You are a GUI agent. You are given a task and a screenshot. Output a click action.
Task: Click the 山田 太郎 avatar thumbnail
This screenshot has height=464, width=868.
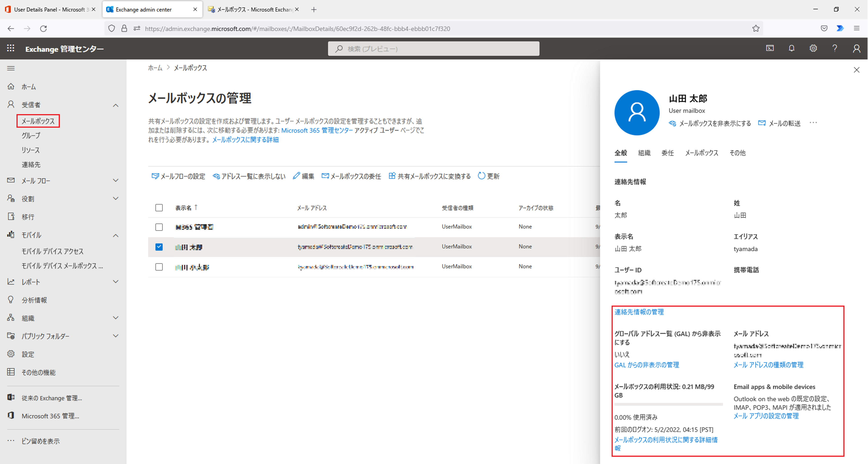coord(636,113)
